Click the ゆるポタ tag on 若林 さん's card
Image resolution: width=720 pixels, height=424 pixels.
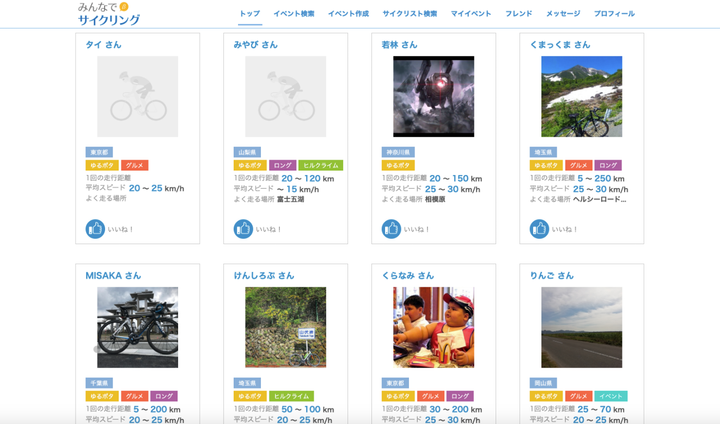point(398,165)
